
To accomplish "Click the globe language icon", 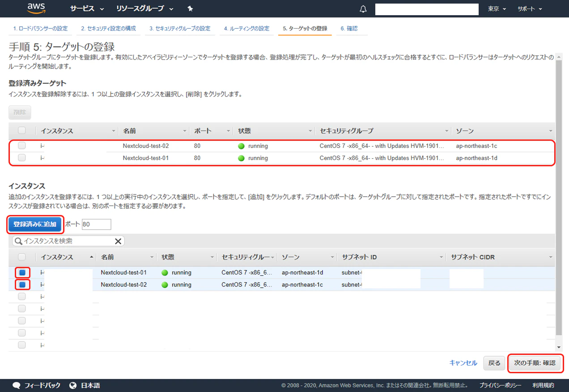I will pyautogui.click(x=73, y=385).
